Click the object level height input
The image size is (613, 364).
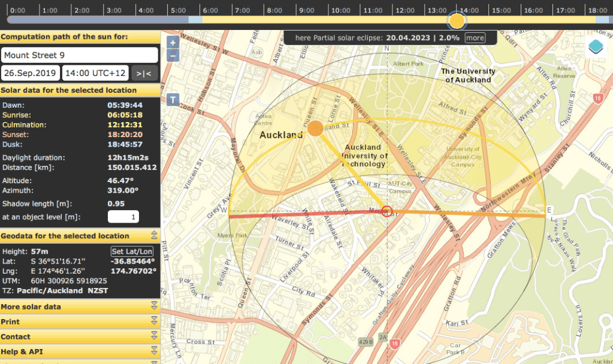tap(123, 217)
